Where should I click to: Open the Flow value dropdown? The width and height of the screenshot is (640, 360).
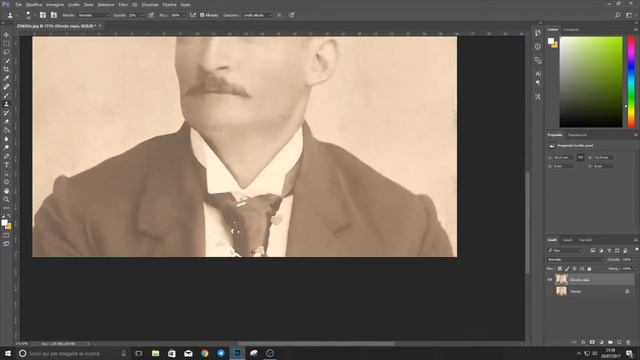coord(184,15)
